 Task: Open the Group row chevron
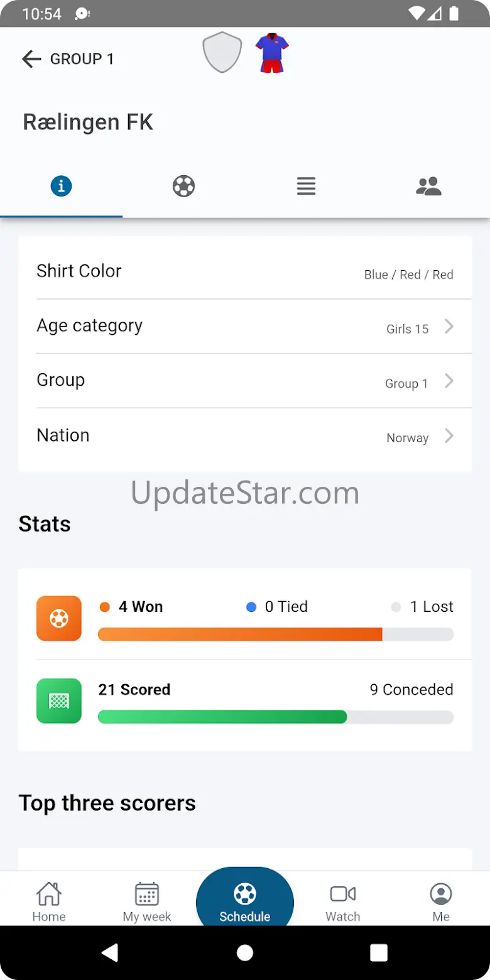click(x=449, y=381)
